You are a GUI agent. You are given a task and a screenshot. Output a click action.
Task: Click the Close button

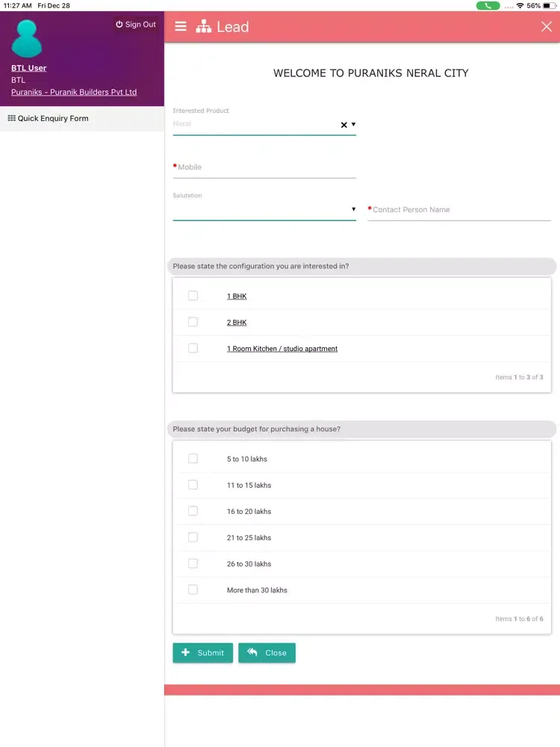coord(267,653)
